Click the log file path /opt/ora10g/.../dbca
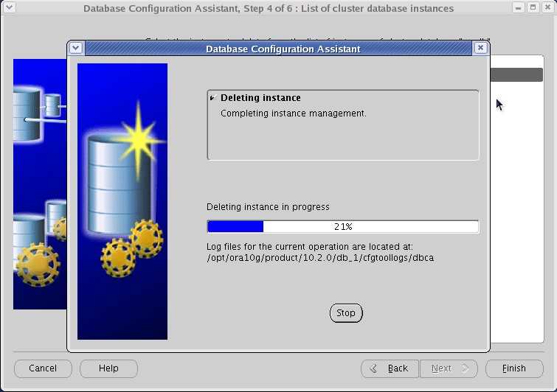 coord(320,258)
